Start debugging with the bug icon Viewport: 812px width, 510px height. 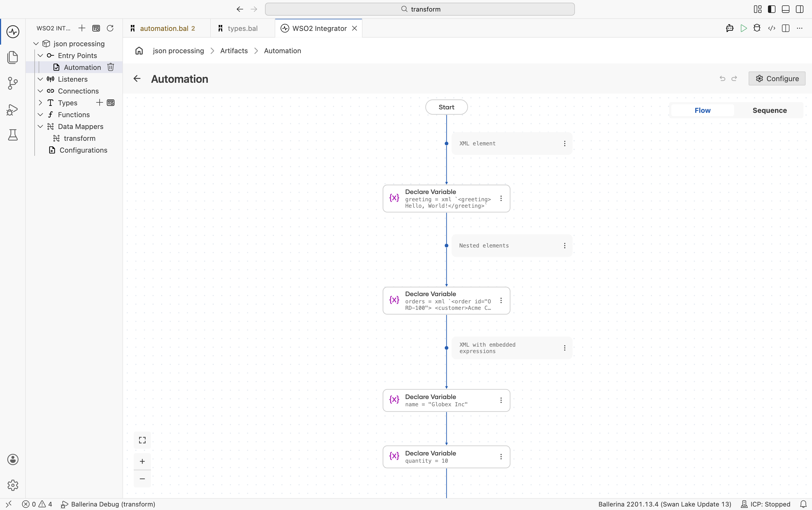pos(757,28)
